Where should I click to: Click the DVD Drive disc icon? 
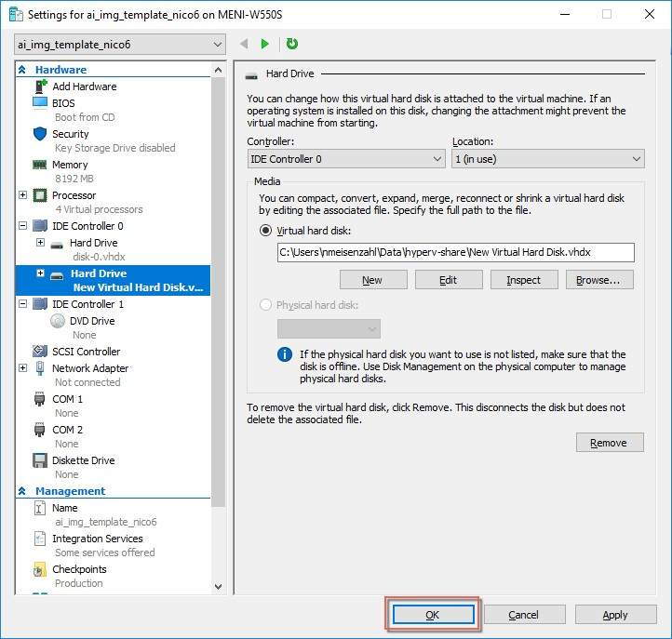click(x=58, y=321)
